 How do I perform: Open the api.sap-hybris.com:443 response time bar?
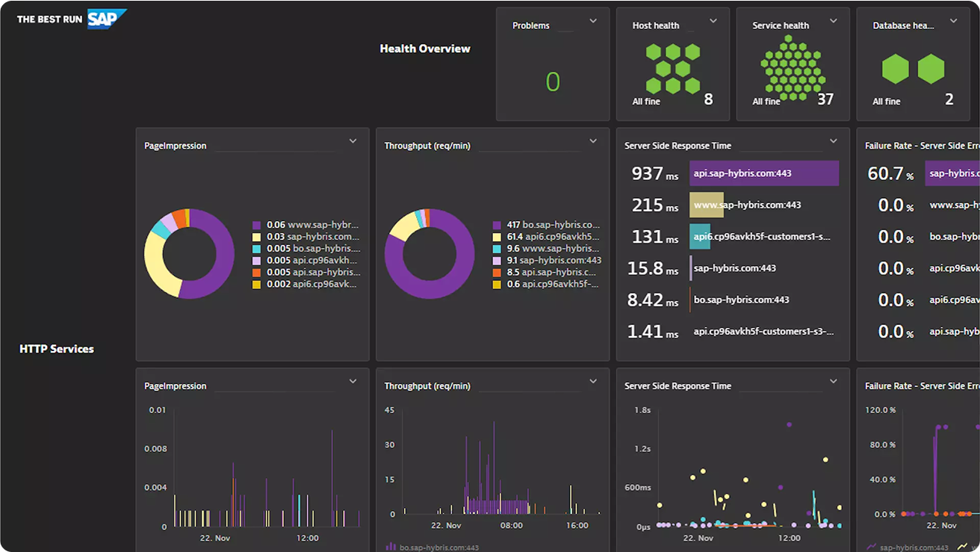tap(763, 173)
